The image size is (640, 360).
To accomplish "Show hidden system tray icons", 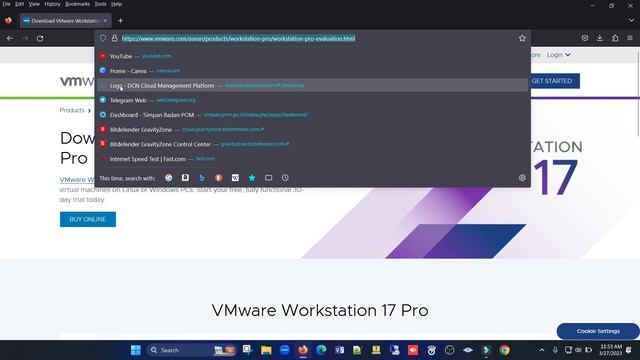I will click(542, 350).
